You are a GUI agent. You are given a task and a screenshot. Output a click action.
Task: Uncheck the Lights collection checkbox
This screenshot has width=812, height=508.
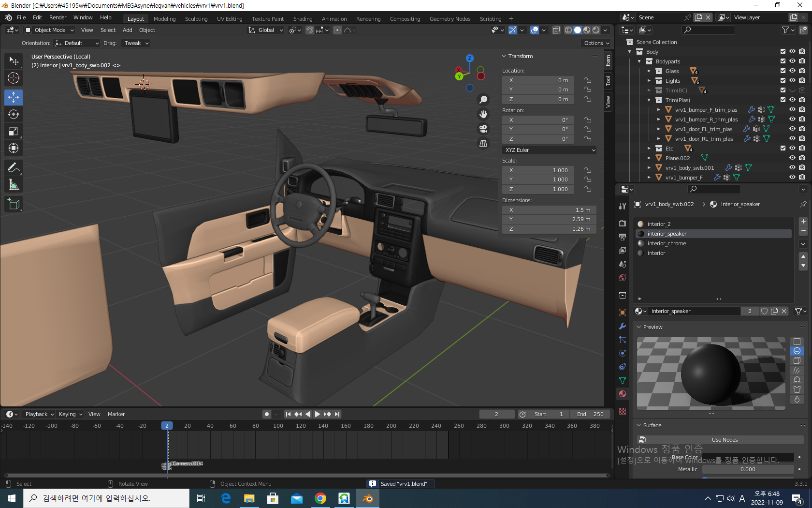point(783,80)
